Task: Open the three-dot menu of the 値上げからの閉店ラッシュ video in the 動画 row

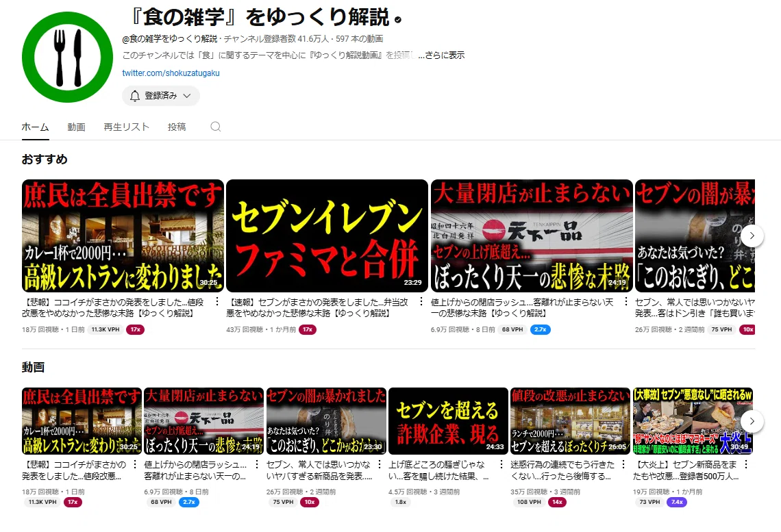Action: [257, 464]
